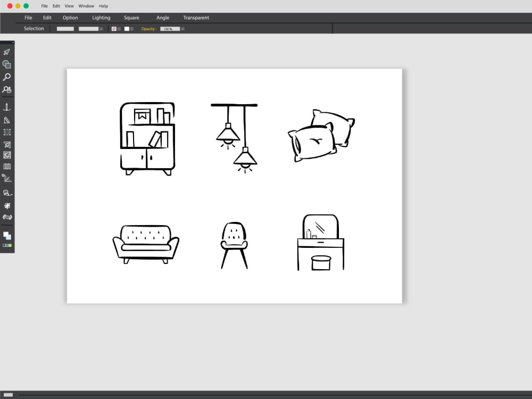Select the arrow selection tool in toolbox
The width and height of the screenshot is (532, 399).
point(7,52)
